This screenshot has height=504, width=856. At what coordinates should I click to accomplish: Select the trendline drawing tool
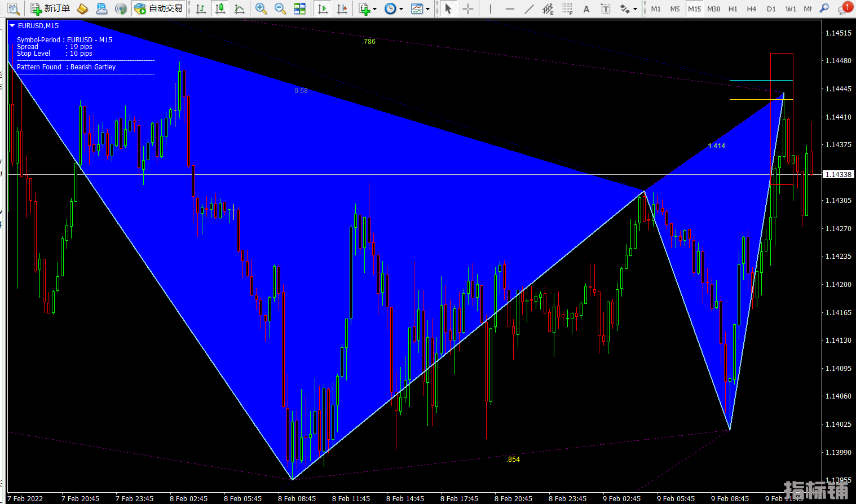point(528,8)
